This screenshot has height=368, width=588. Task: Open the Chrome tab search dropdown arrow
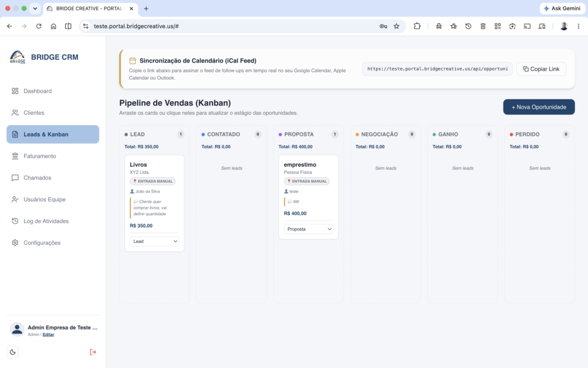[35, 8]
